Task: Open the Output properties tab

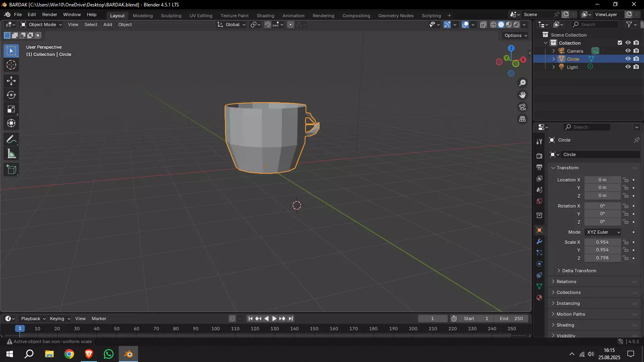Action: point(539,167)
